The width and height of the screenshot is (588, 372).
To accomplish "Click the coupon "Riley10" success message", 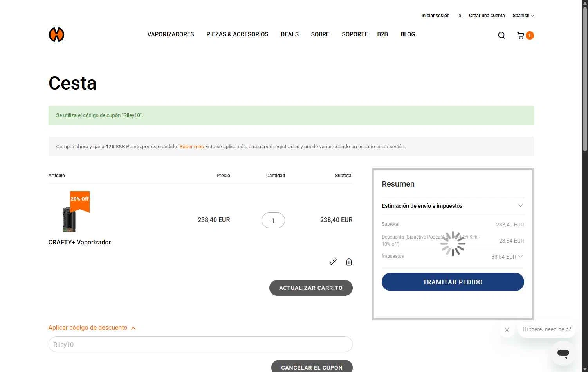I will [291, 115].
